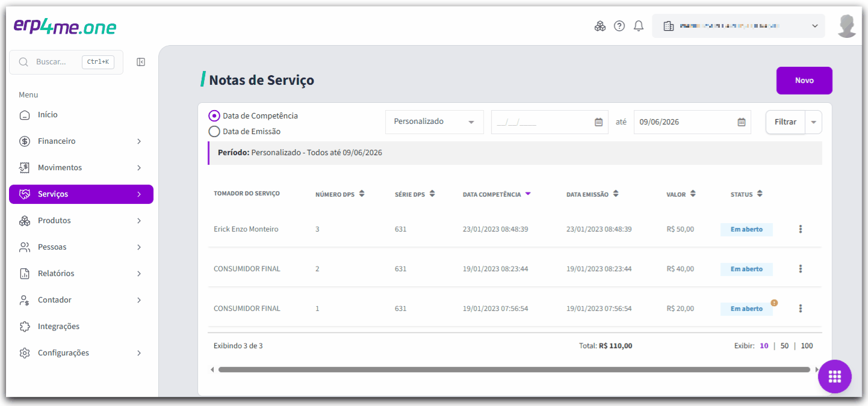Screen dimensions: 868x406
Task: Open the company selector dropdown
Action: click(x=740, y=26)
